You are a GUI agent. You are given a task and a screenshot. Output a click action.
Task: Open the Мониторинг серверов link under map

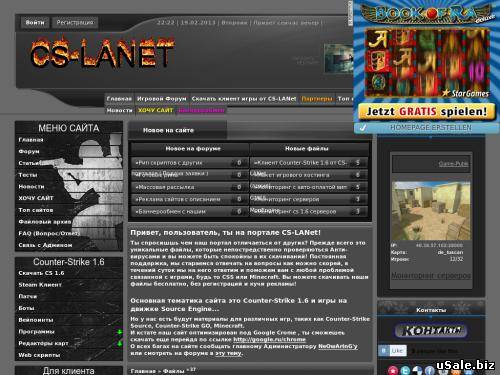pos(431,276)
